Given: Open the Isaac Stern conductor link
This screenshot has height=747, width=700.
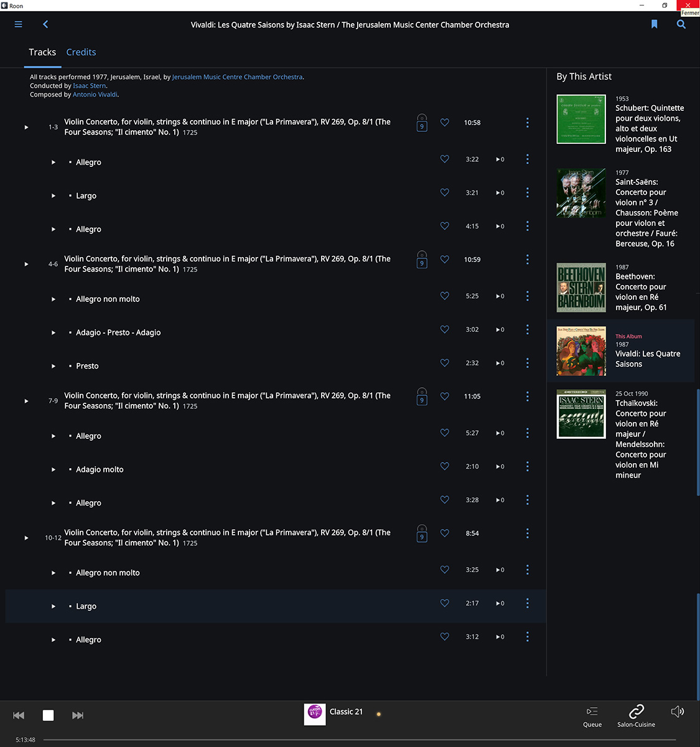Looking at the screenshot, I should pyautogui.click(x=90, y=86).
